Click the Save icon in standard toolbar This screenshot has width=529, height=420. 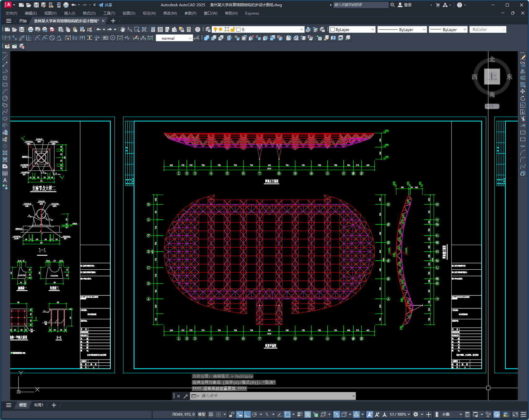[22, 29]
